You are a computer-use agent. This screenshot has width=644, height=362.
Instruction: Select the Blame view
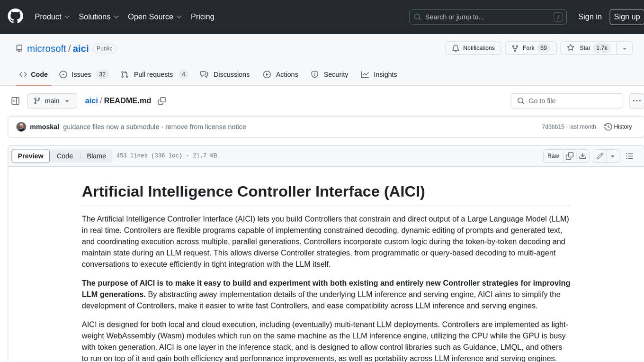96,156
